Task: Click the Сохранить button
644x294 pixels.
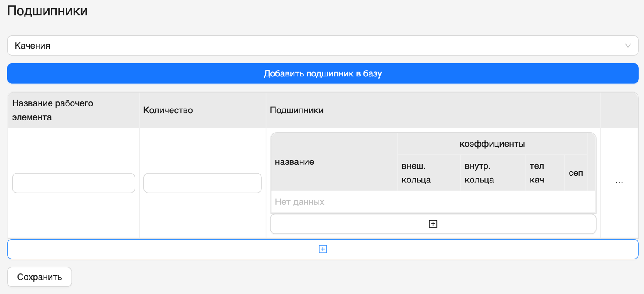Action: coord(39,277)
